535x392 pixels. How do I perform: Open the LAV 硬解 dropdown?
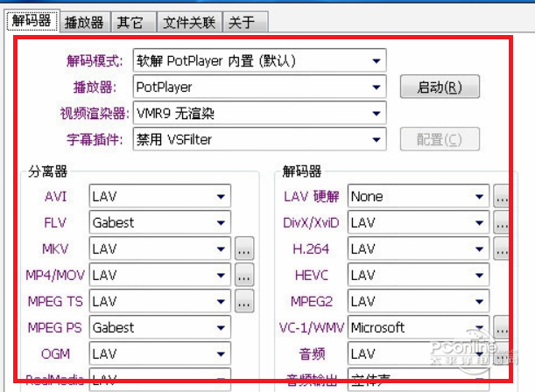(x=419, y=196)
